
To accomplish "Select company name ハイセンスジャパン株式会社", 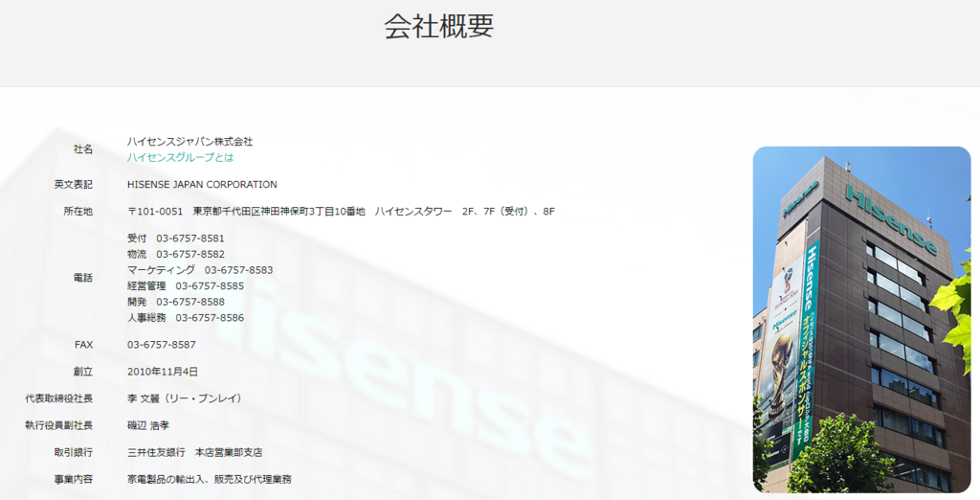I will point(190,142).
